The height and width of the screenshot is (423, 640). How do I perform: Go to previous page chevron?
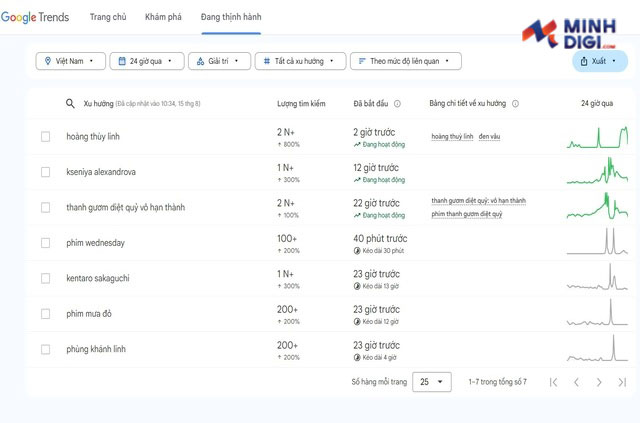click(576, 382)
